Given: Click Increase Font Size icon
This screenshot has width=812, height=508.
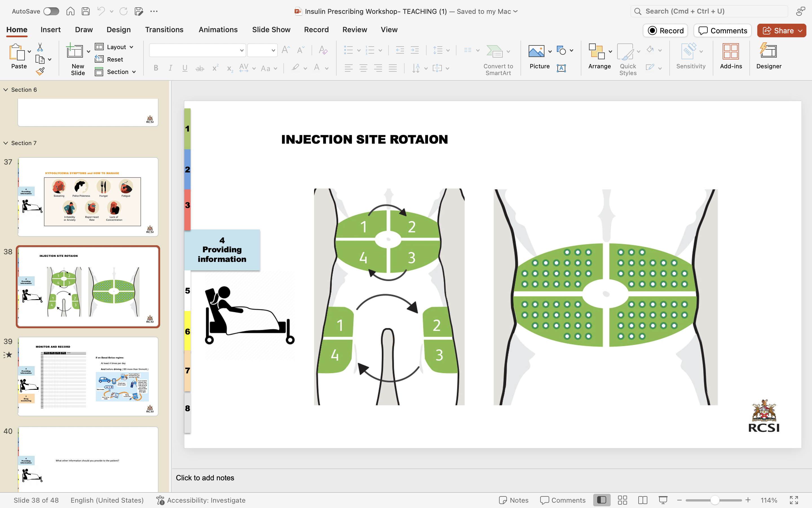Looking at the screenshot, I should tap(286, 50).
